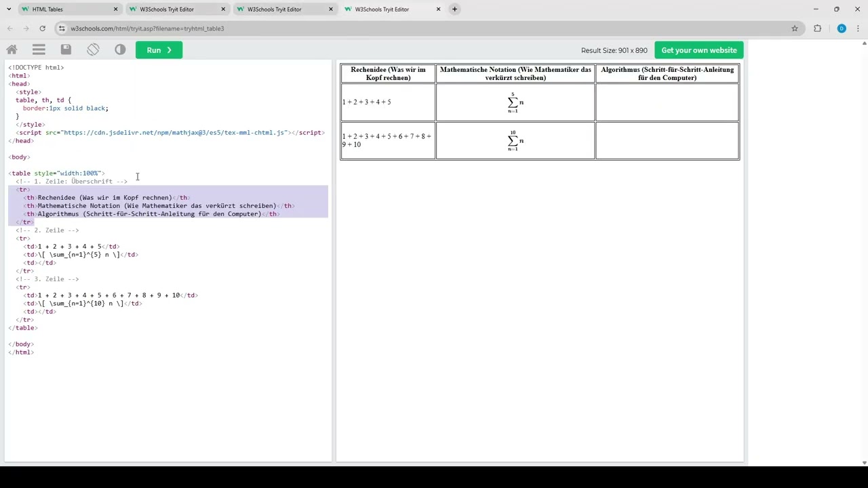Click the 1. Zeile: Überschrift comment line

point(71,182)
